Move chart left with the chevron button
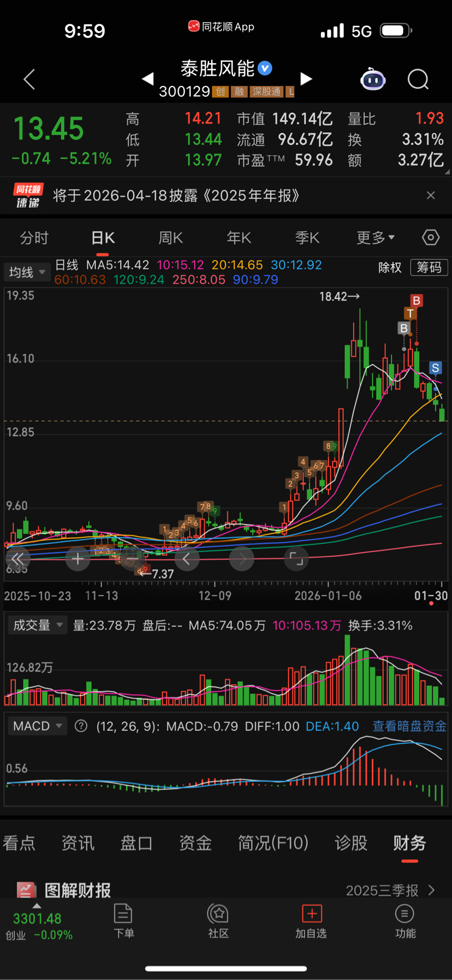452x980 pixels. [x=187, y=559]
